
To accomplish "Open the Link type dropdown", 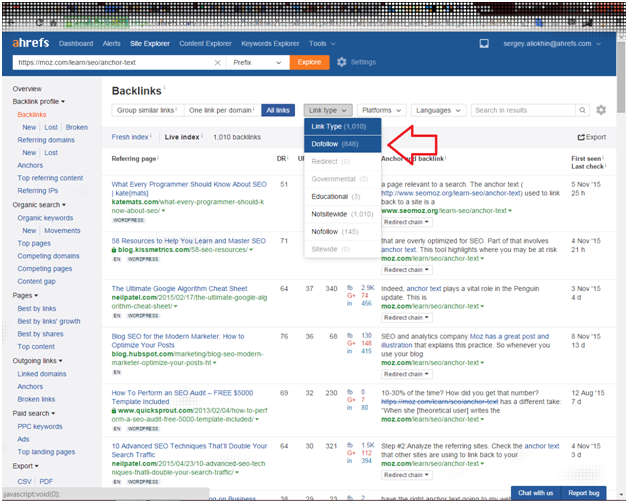I will (328, 110).
